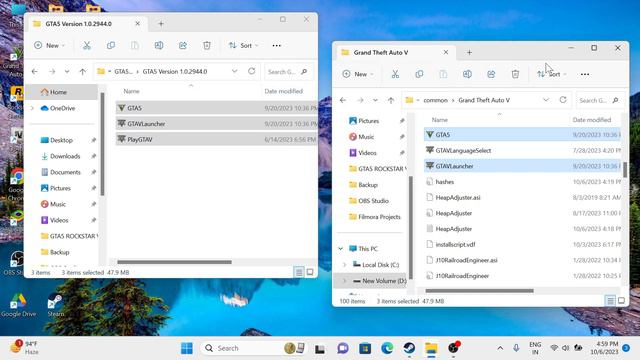This screenshot has height=360, width=640.
Task: Sort by Name column in GTA5 Version window
Action: (131, 91)
